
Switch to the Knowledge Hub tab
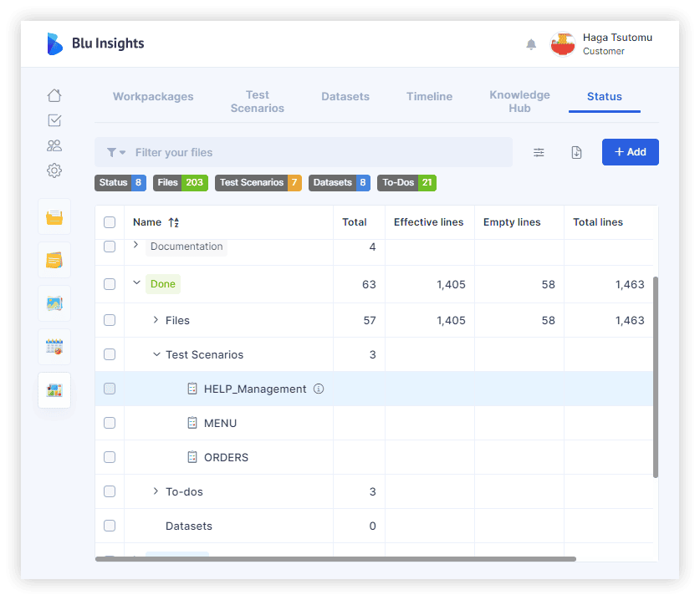coord(519,101)
